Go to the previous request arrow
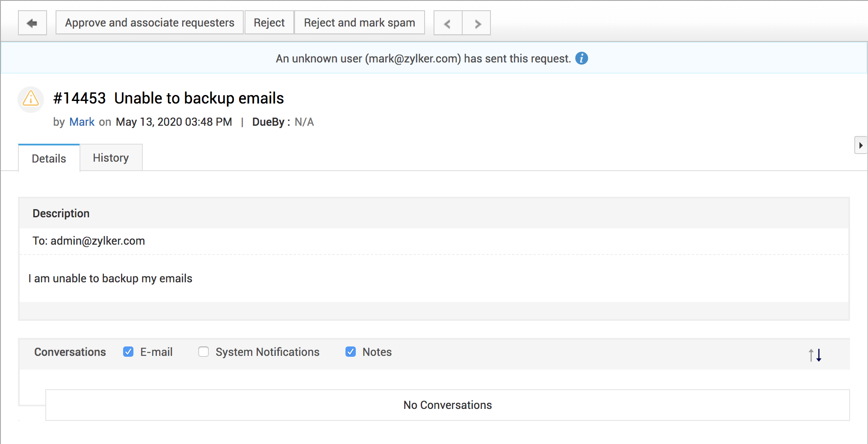 (448, 23)
